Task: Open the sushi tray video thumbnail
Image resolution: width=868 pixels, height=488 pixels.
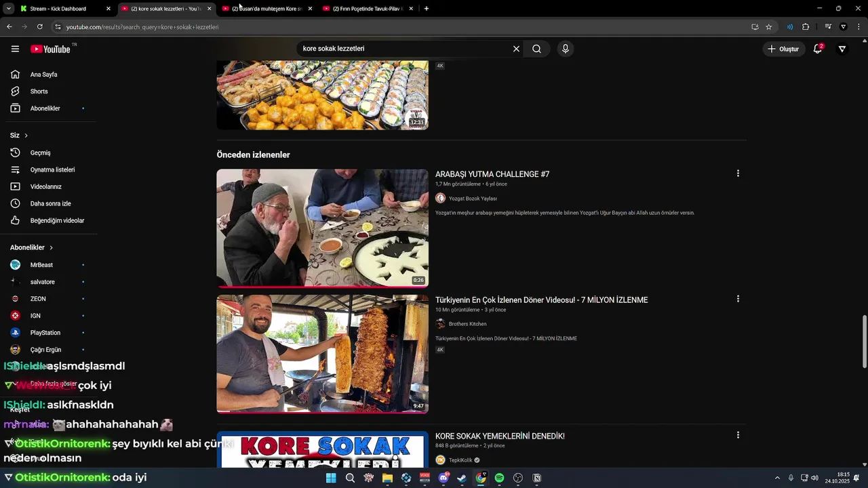Action: point(322,95)
